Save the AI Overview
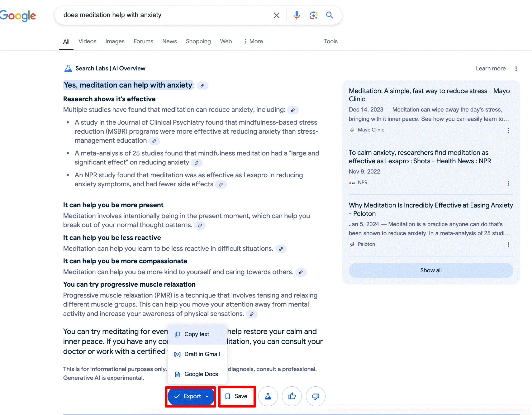Viewport: 532px width, 415px height. (236, 396)
